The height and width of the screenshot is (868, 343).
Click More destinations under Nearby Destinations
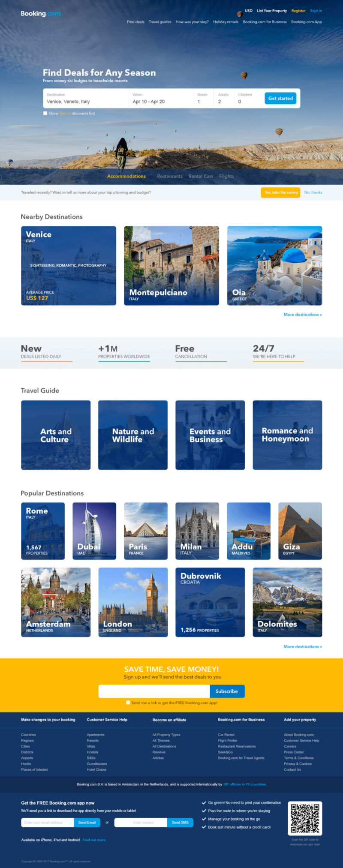pos(303,315)
